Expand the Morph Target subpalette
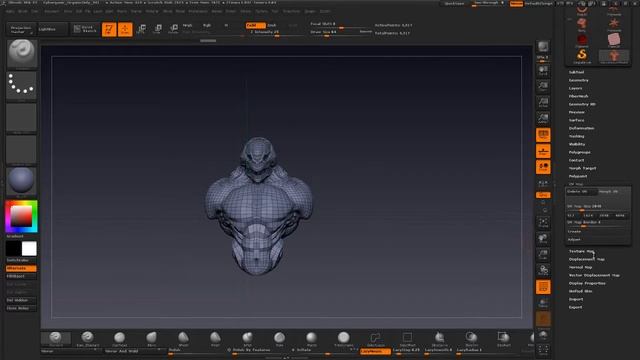The width and height of the screenshot is (640, 360). coord(582,168)
